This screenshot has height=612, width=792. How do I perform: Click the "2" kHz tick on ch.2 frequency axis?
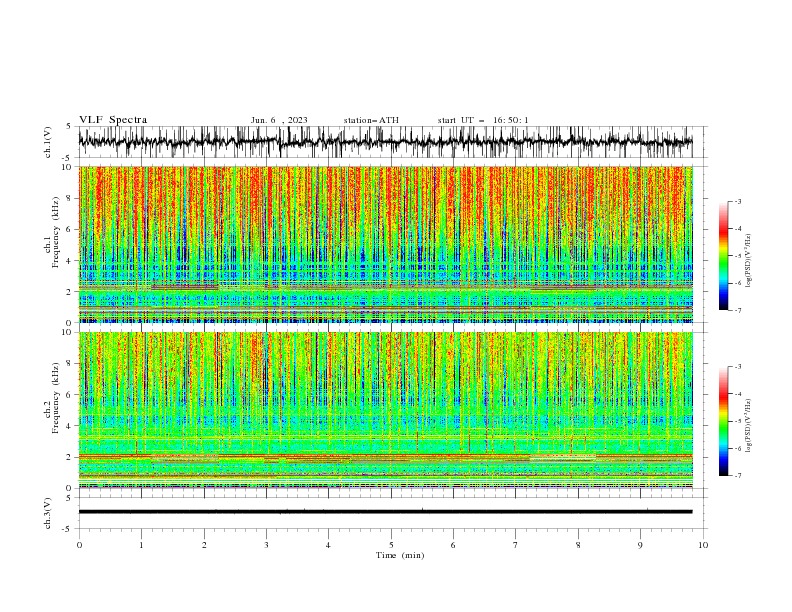(70, 457)
